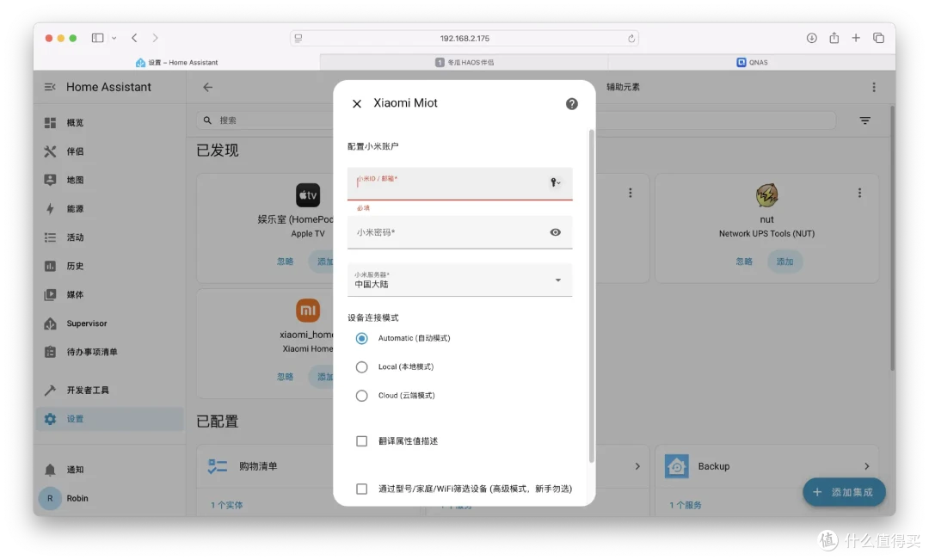Click the Safari address bar 192.168.2.175
This screenshot has width=929, height=560.
pyautogui.click(x=464, y=38)
